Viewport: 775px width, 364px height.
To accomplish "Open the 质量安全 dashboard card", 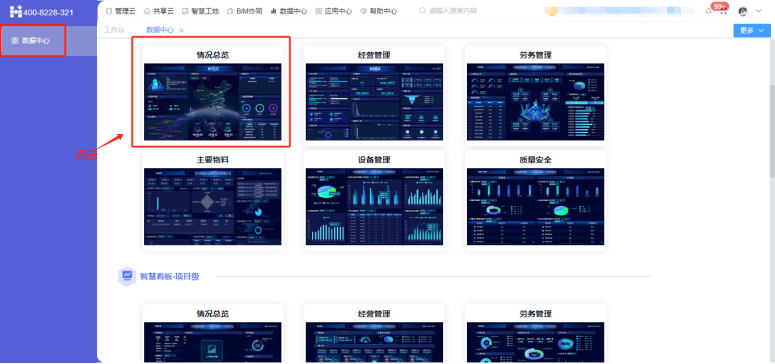I will 536,199.
